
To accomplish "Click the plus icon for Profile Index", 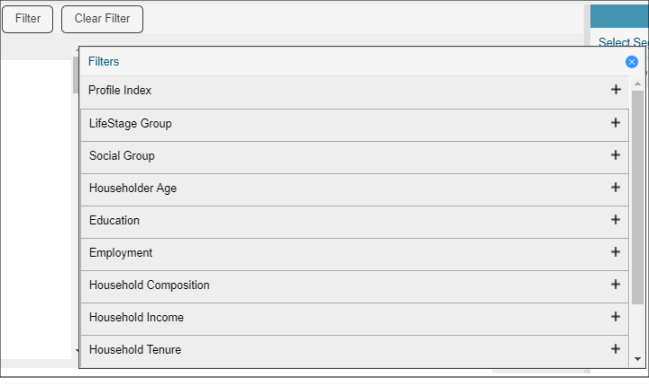I will [616, 89].
